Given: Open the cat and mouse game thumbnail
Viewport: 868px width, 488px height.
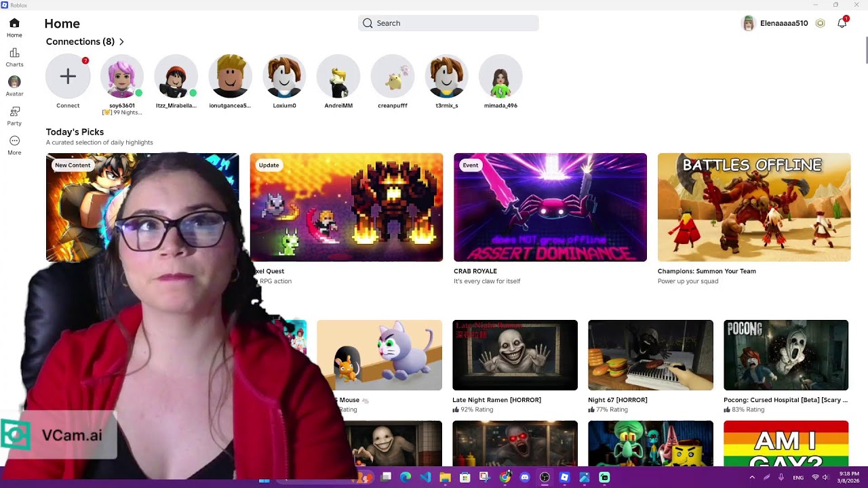Looking at the screenshot, I should point(379,355).
